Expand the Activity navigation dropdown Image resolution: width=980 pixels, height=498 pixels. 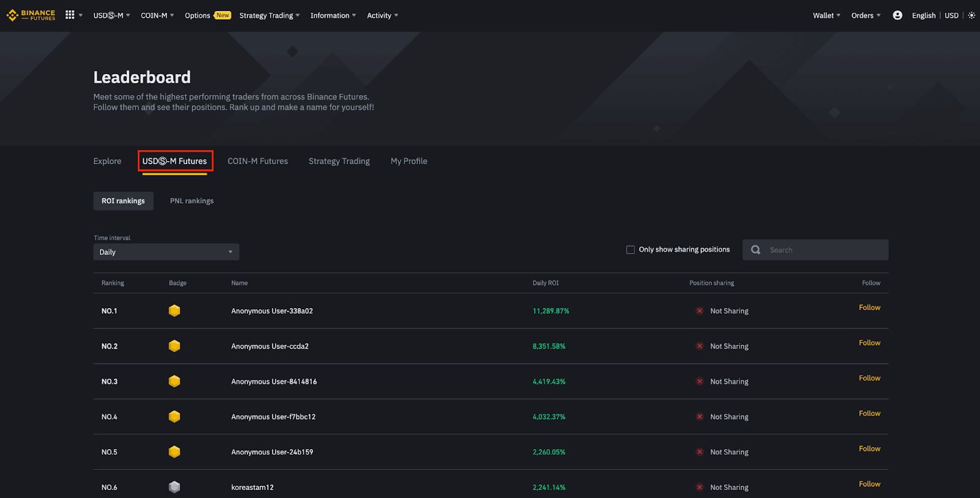click(x=382, y=15)
